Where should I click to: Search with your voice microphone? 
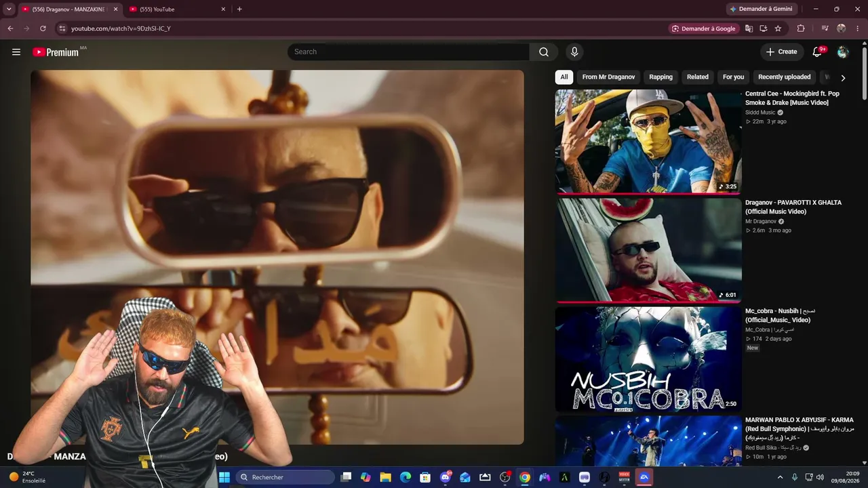(x=574, y=52)
